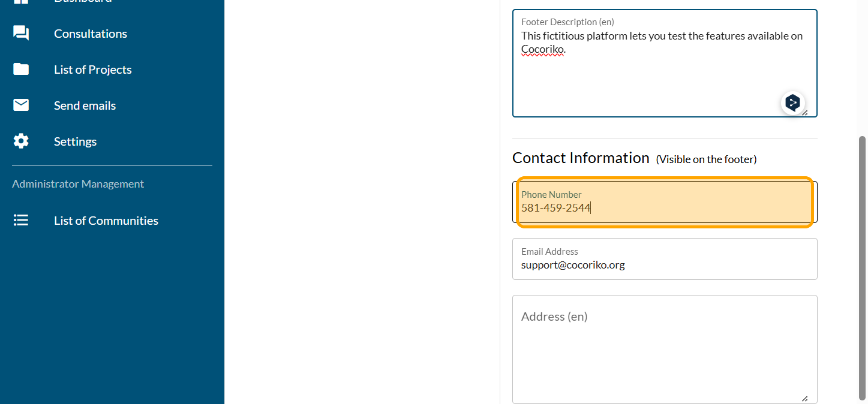Viewport: 868px width, 404px height.
Task: Open the Consultations menu item
Action: 91,34
